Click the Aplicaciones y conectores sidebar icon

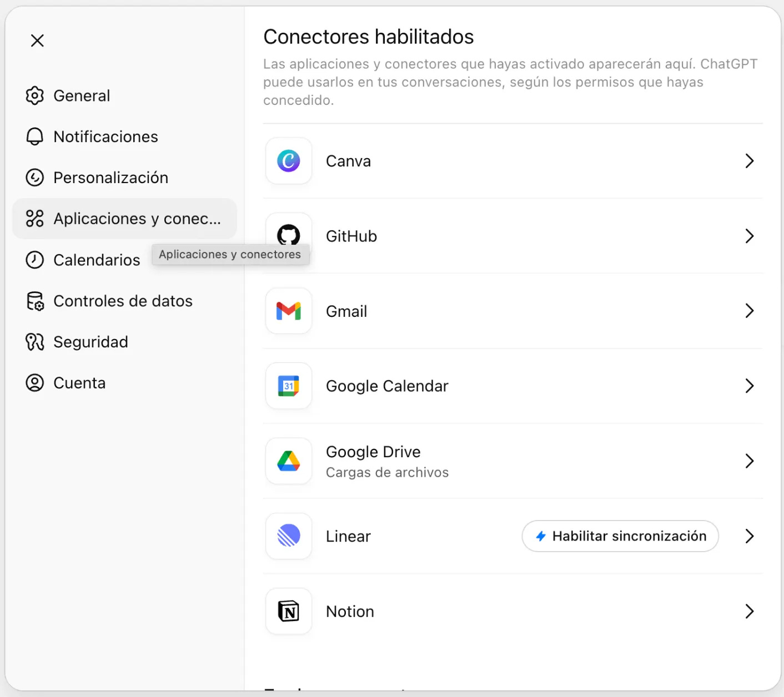pyautogui.click(x=34, y=219)
